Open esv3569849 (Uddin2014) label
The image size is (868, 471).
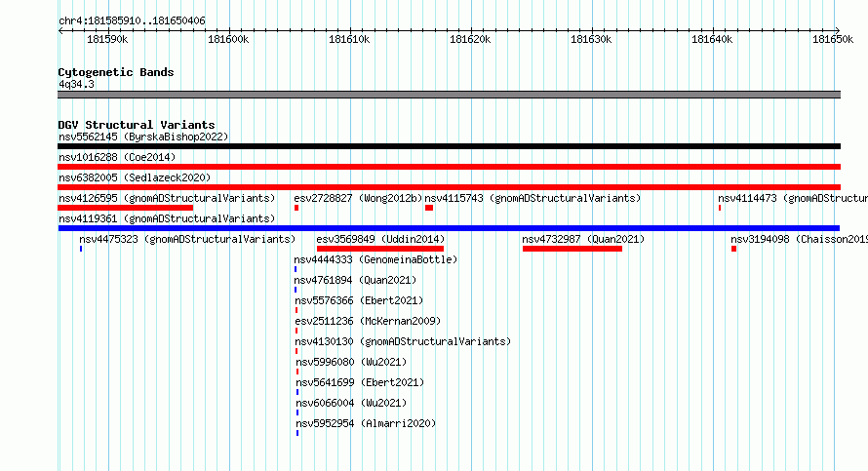click(380, 239)
